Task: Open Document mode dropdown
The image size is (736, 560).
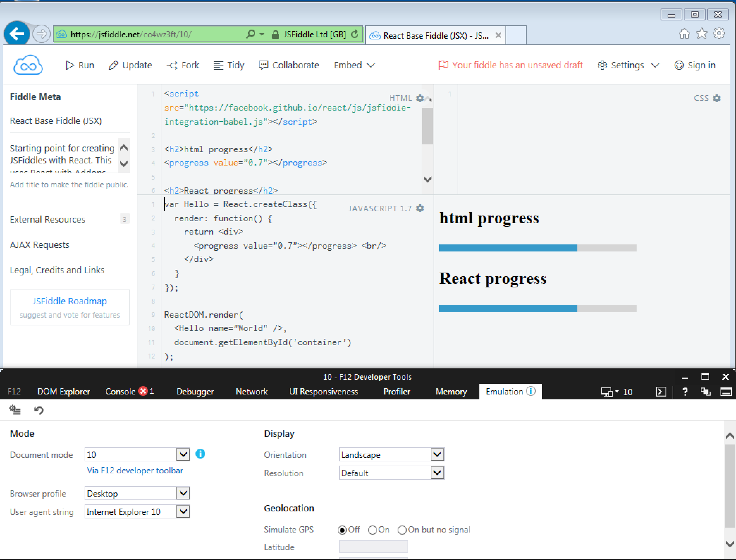Action: pyautogui.click(x=183, y=454)
